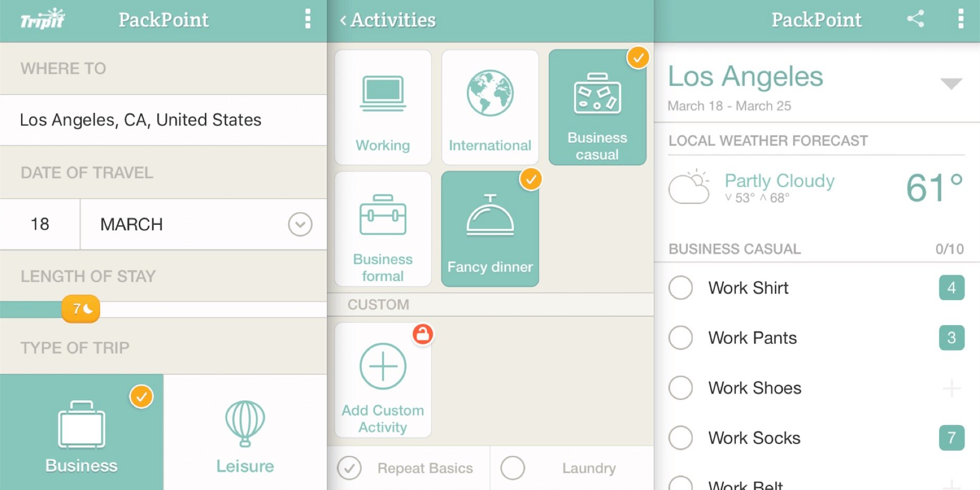The image size is (980, 490).
Task: Uncheck Repeat Basics option
Action: point(349,468)
